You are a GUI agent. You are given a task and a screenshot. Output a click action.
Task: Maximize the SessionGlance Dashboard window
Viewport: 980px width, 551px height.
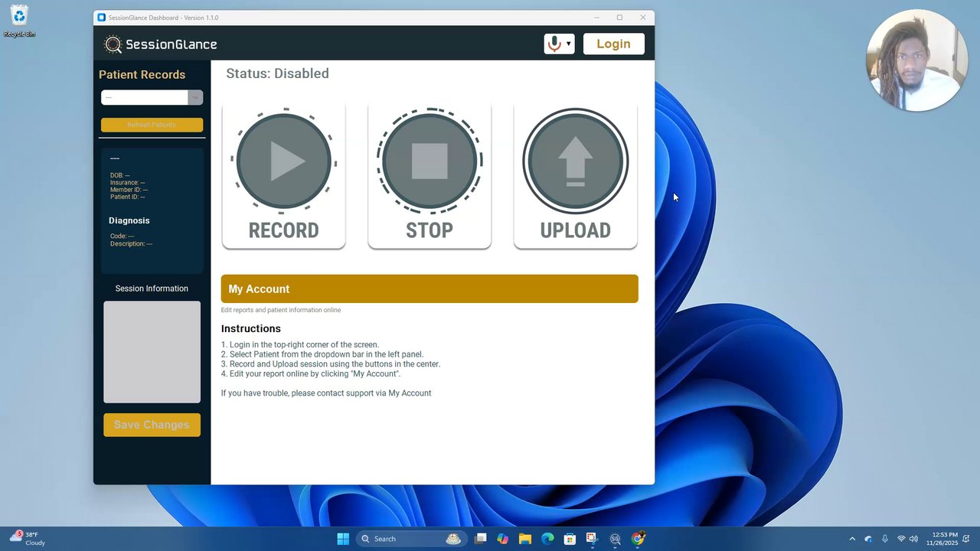[x=619, y=18]
